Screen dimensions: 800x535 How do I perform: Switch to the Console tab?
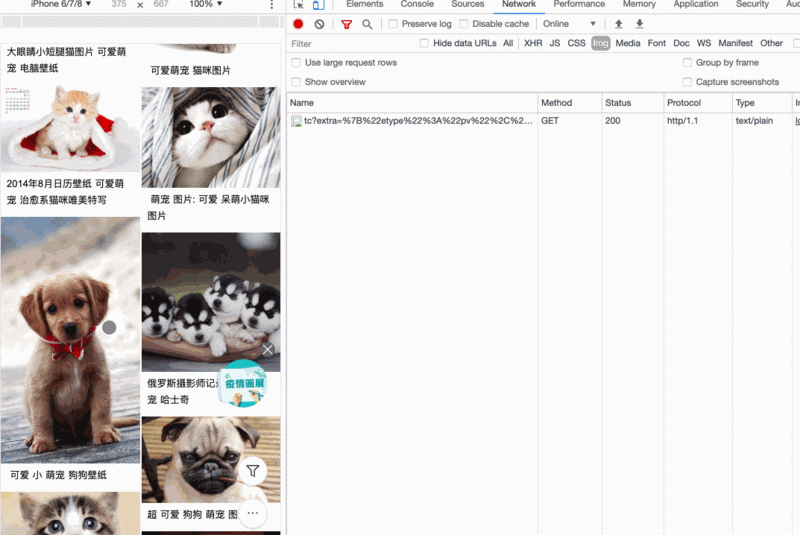[x=417, y=4]
